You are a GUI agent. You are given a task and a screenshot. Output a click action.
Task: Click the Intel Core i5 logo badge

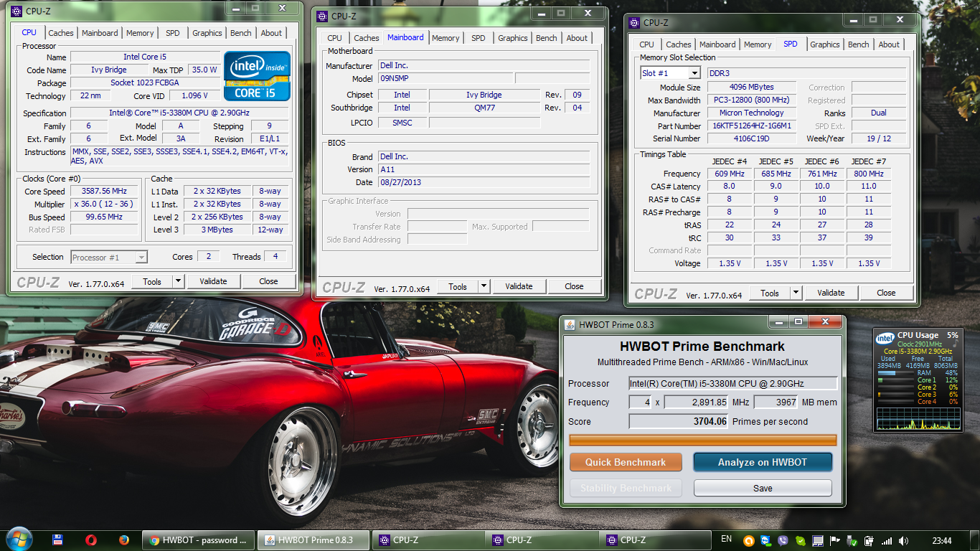coord(257,75)
